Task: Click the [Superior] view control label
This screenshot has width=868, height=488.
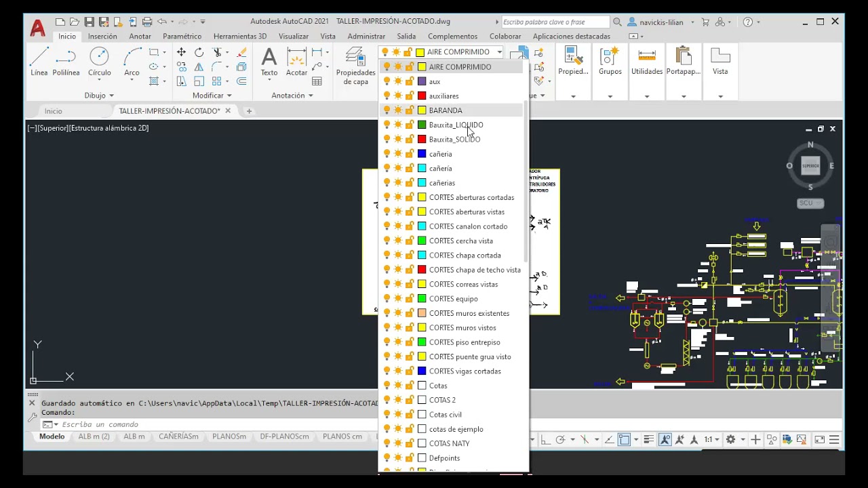Action: pos(53,128)
